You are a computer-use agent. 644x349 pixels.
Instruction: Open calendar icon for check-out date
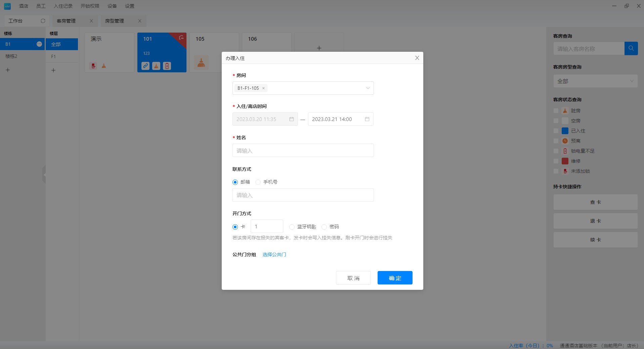coord(367,119)
